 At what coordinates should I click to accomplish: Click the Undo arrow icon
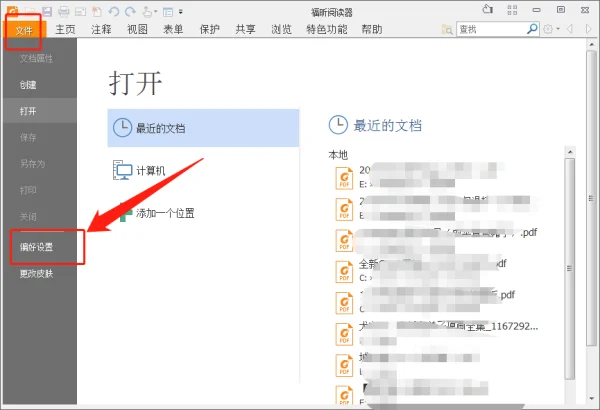pos(114,12)
